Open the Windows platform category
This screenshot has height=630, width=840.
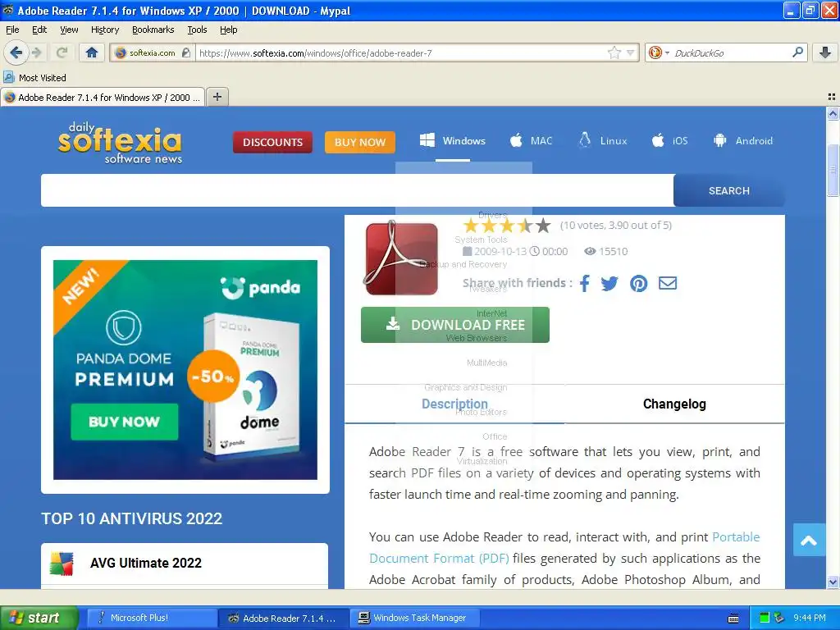pyautogui.click(x=453, y=141)
